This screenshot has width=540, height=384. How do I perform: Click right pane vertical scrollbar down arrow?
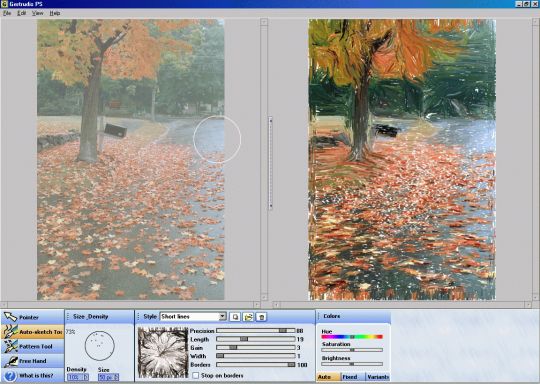coord(536,296)
